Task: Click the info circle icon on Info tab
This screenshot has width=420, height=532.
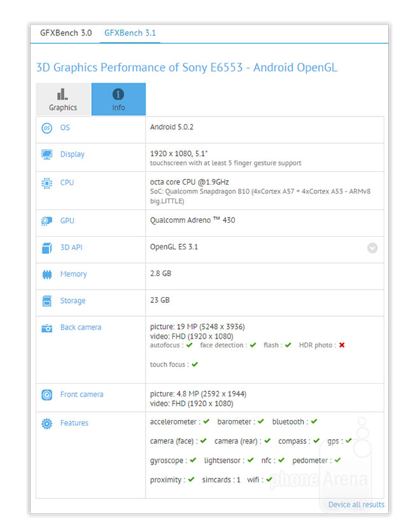Action: pos(118,94)
